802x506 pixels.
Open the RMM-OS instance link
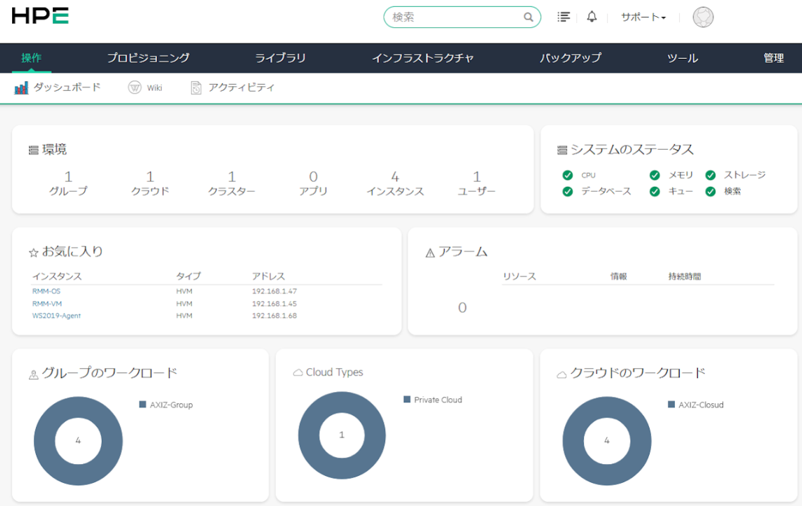[x=46, y=291]
